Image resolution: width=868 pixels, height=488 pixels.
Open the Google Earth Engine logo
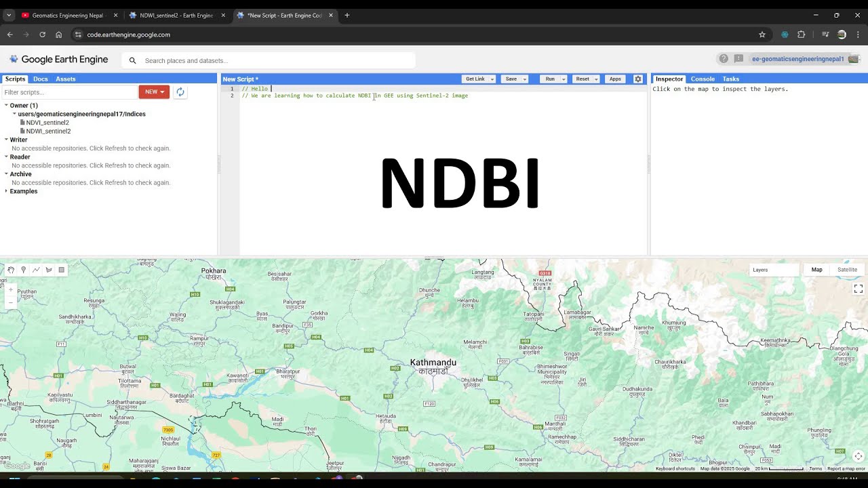pos(58,60)
